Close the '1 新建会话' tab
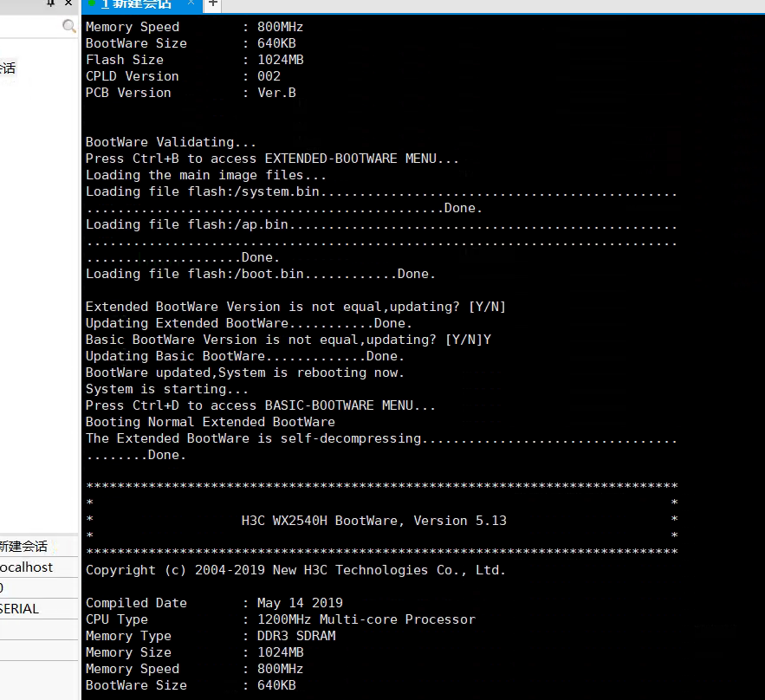The height and width of the screenshot is (700, 765). click(x=191, y=3)
